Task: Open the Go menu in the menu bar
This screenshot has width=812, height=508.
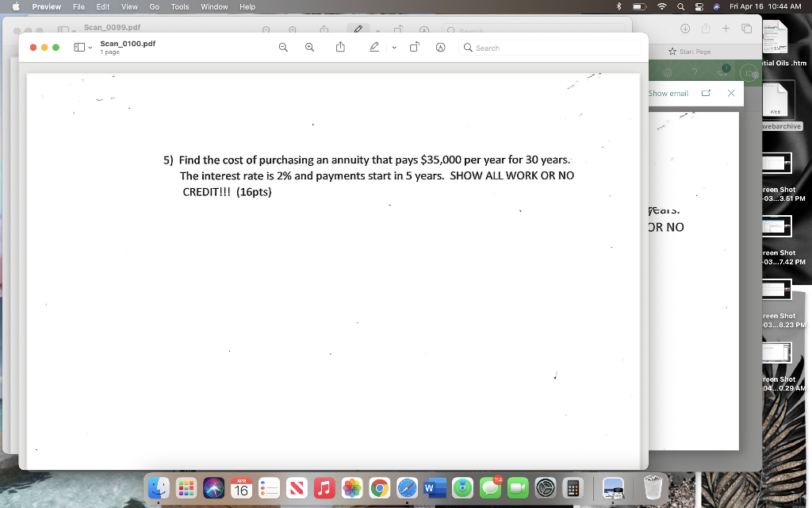Action: point(154,6)
